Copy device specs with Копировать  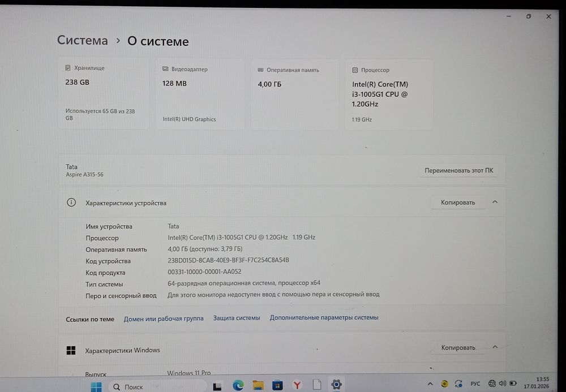click(x=458, y=203)
